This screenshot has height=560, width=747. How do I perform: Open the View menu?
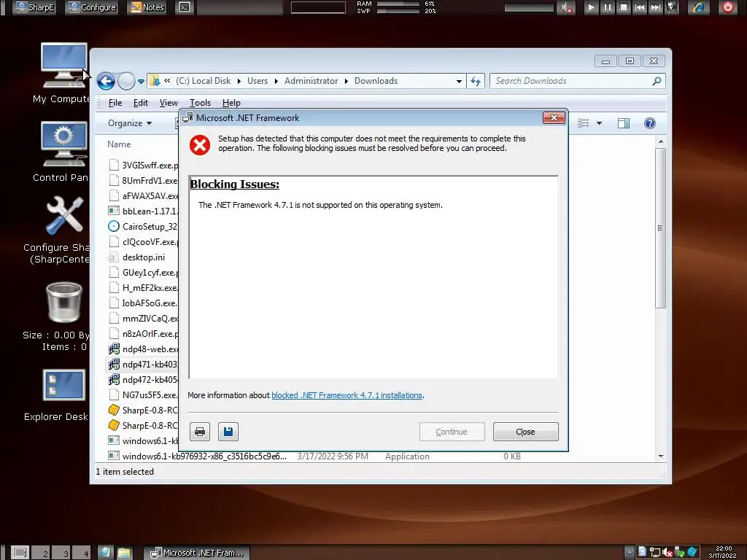(169, 103)
